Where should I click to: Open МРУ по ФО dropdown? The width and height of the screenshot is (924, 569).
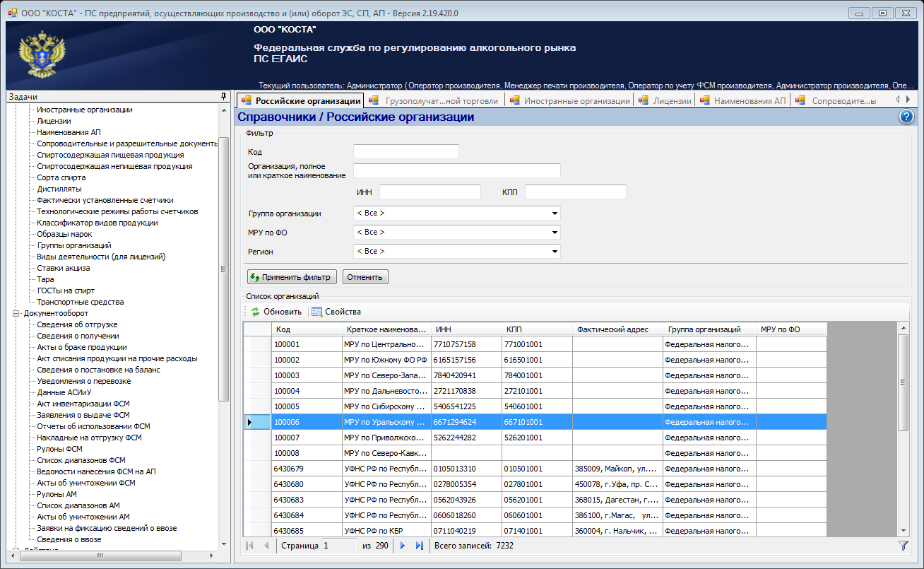[456, 232]
